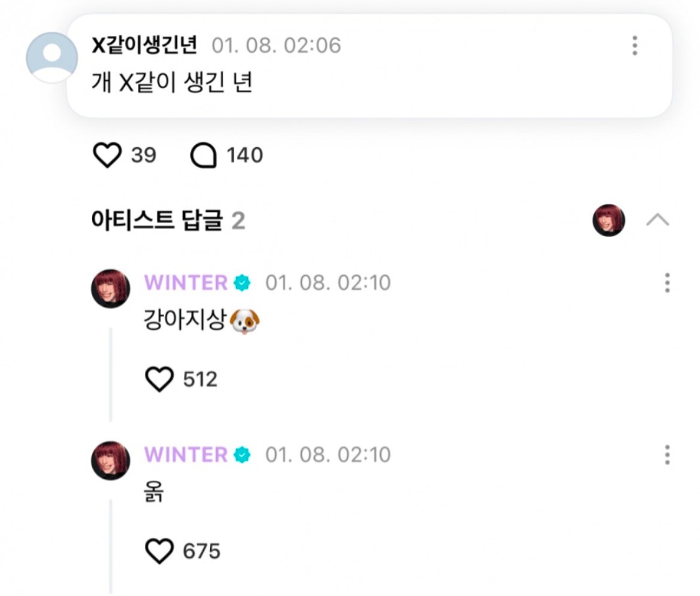The width and height of the screenshot is (700, 596).
Task: Open WINTER username on second reply
Action: pos(185,454)
